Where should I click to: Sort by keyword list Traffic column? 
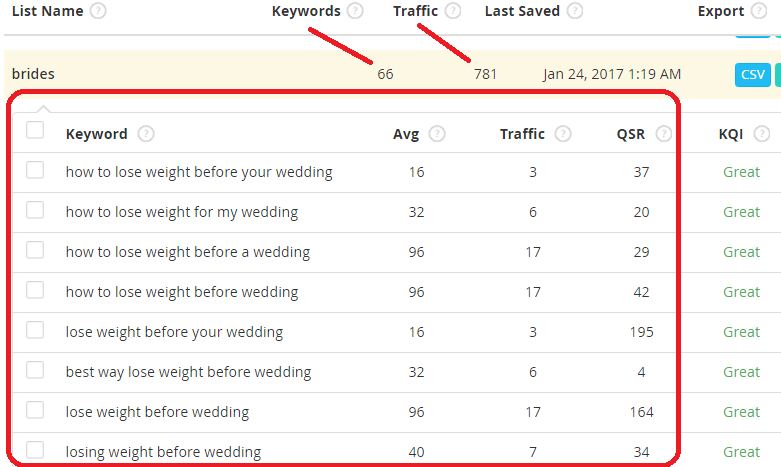[x=522, y=134]
